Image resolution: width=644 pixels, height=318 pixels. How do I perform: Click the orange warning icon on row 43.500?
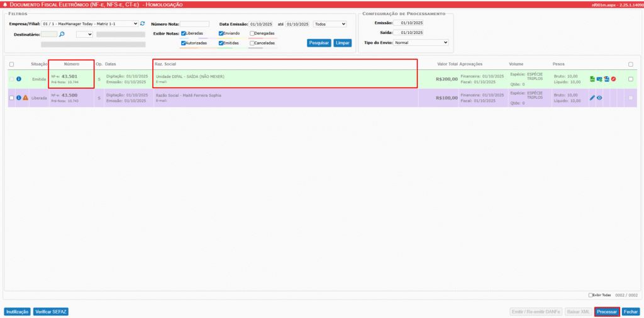[x=25, y=98]
